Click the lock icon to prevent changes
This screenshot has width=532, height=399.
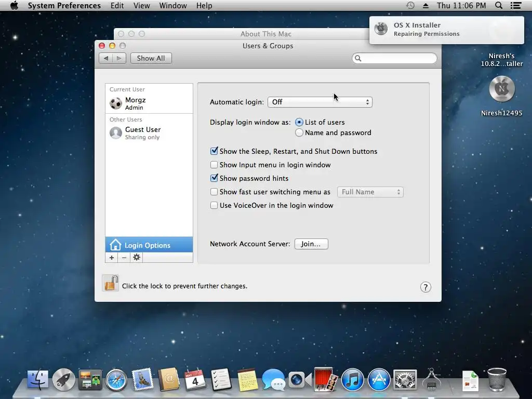[x=111, y=283]
